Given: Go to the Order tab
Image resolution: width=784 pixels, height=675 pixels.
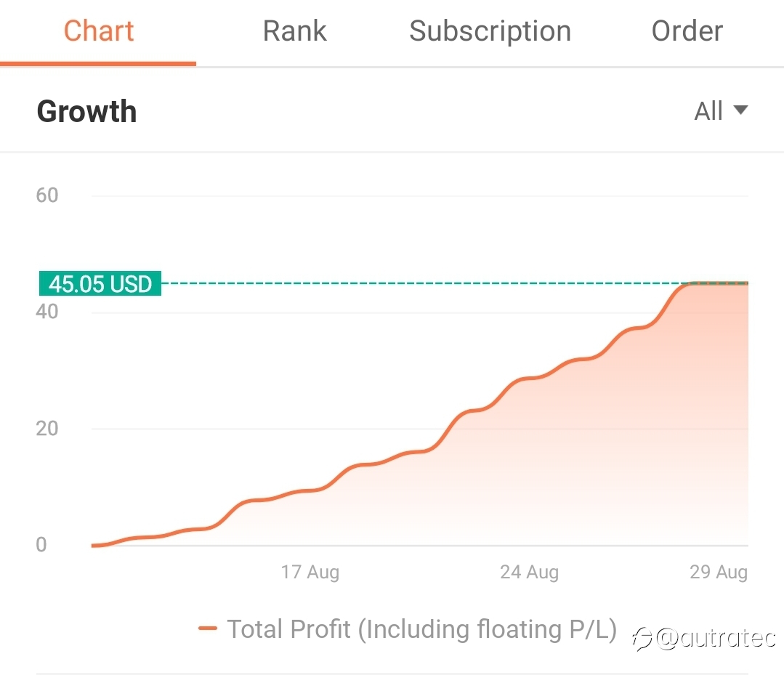Looking at the screenshot, I should [x=687, y=31].
